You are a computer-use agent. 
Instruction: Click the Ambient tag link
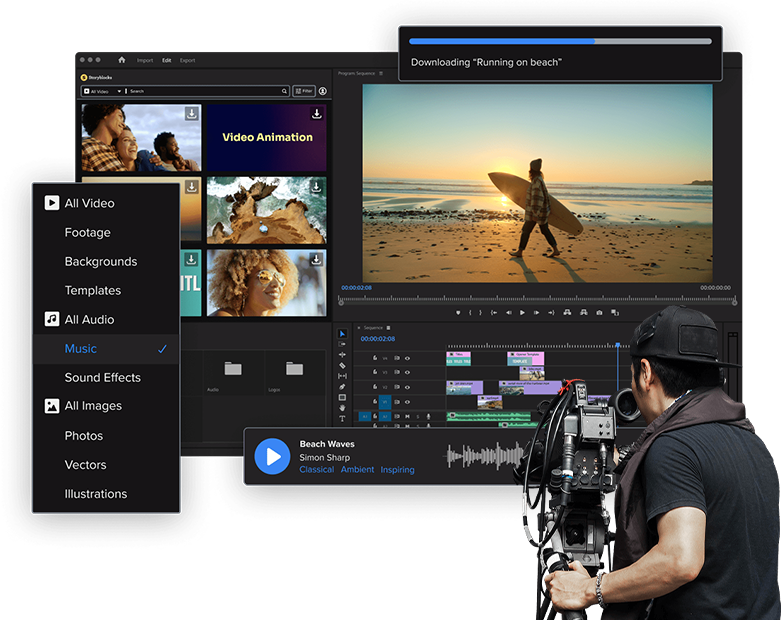[357, 470]
